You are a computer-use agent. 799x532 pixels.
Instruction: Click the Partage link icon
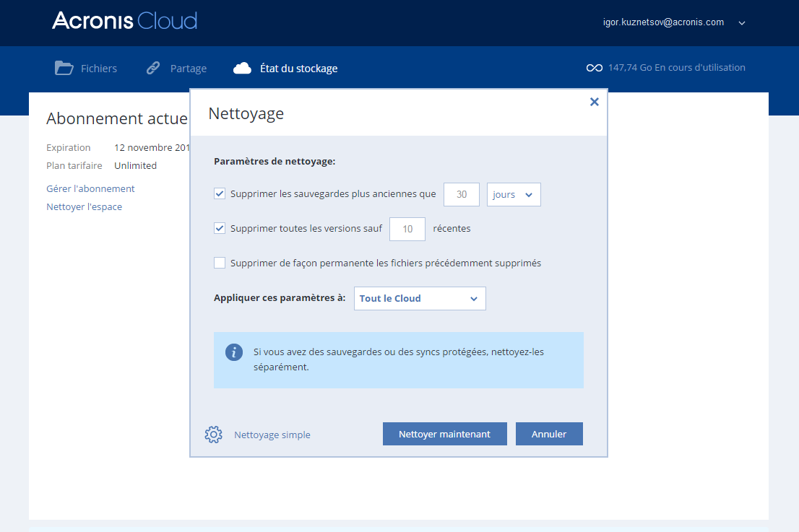(153, 69)
